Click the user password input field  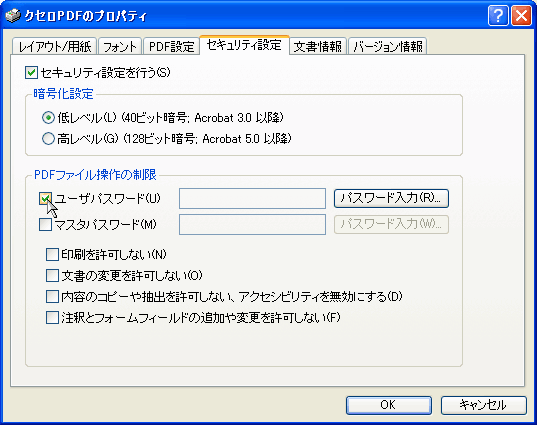[x=252, y=198]
